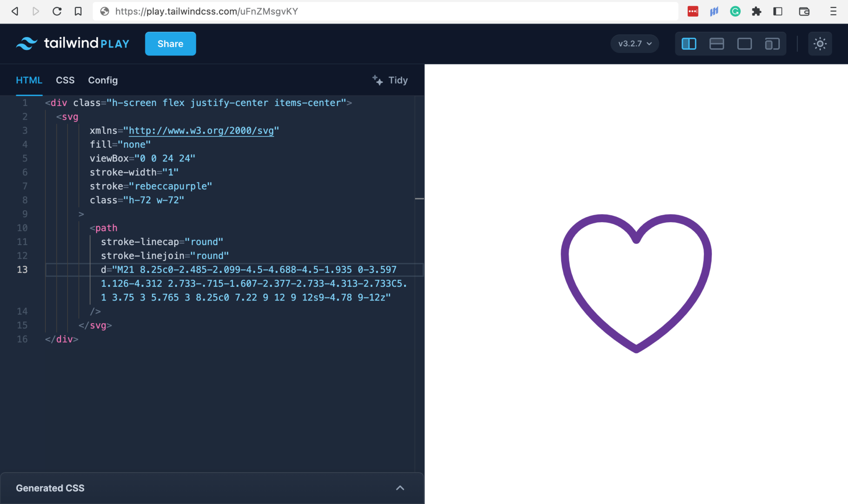Open the browser overflow menu

tap(834, 11)
